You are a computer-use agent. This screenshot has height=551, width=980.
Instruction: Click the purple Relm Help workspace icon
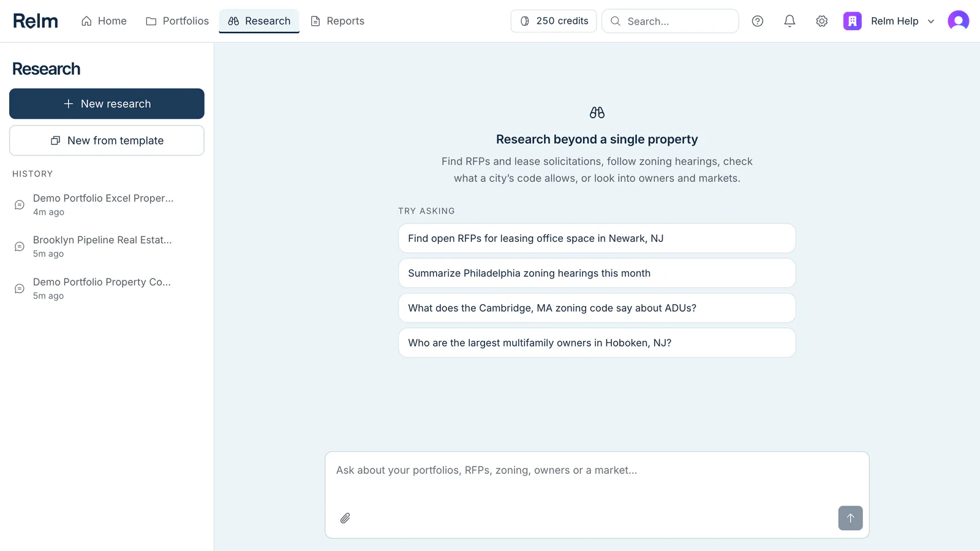(853, 21)
